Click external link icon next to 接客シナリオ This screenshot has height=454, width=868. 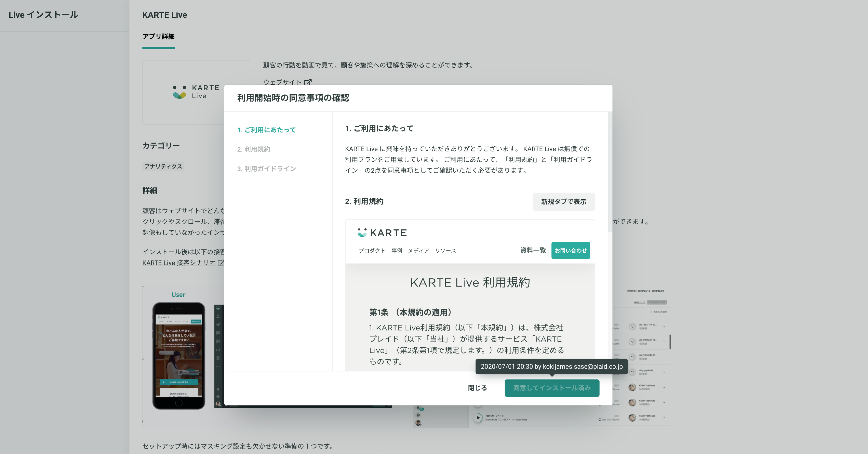tap(221, 263)
